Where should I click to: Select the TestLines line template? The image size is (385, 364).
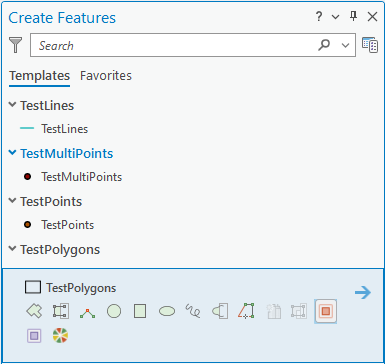[x=64, y=129]
